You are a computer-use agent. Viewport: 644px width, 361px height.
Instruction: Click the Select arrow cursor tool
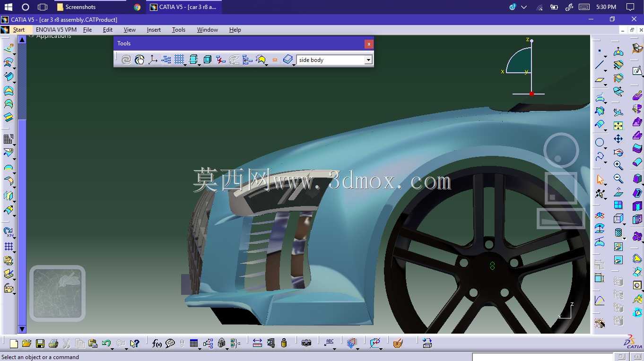(x=600, y=180)
